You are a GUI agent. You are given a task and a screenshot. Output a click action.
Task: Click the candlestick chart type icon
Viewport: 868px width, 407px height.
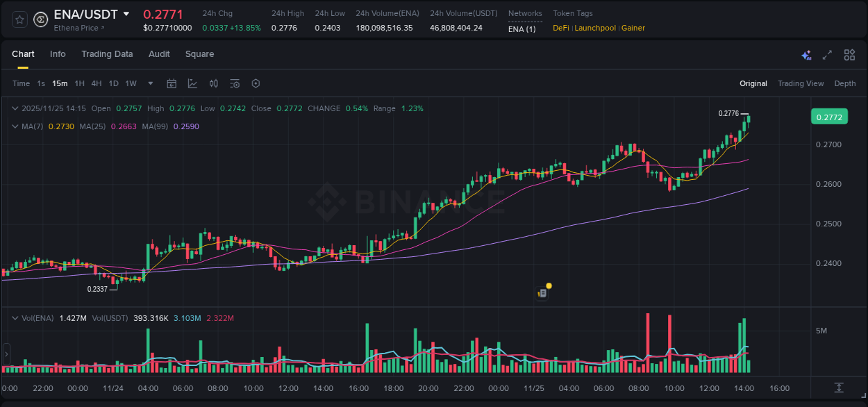214,83
